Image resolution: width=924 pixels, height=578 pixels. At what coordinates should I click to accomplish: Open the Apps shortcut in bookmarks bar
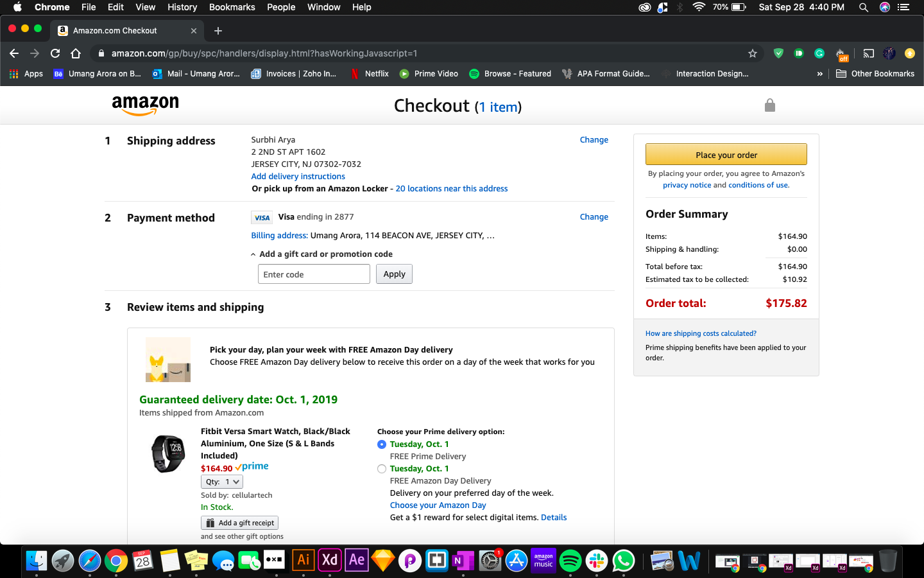pyautogui.click(x=26, y=74)
